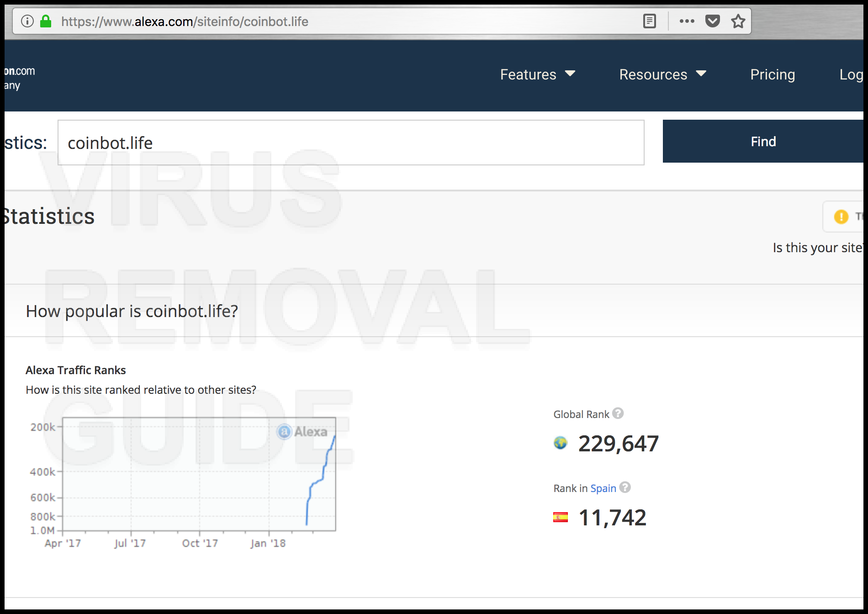
Task: Save page to Pocket icon
Action: click(x=713, y=21)
